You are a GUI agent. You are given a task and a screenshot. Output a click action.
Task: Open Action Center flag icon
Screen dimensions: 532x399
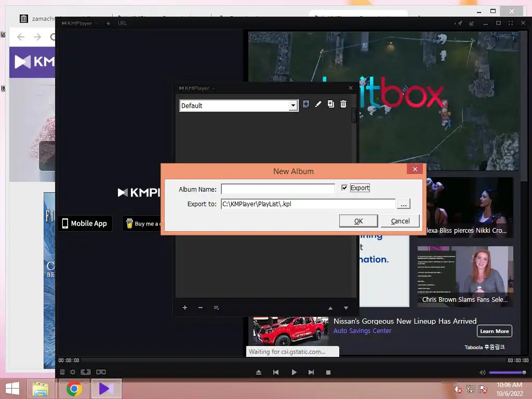pyautogui.click(x=483, y=389)
